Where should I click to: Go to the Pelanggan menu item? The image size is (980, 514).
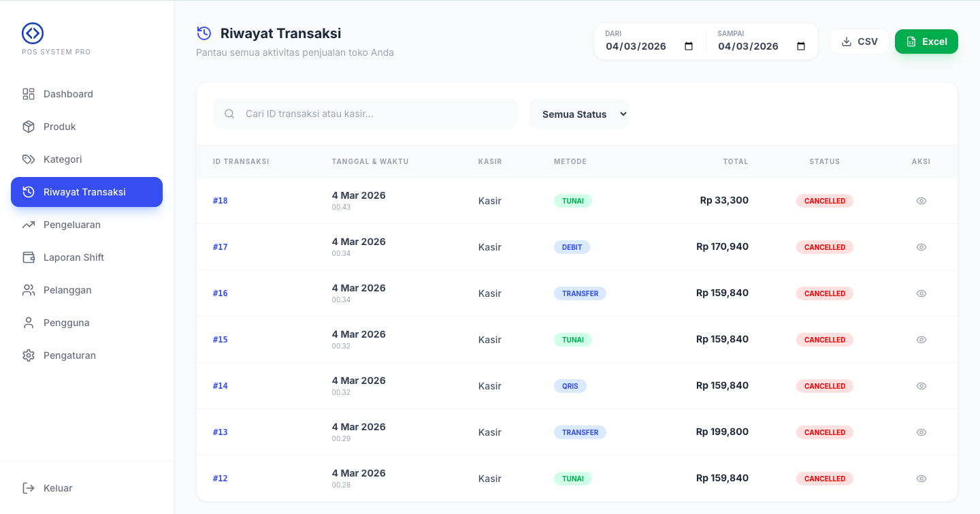(67, 290)
